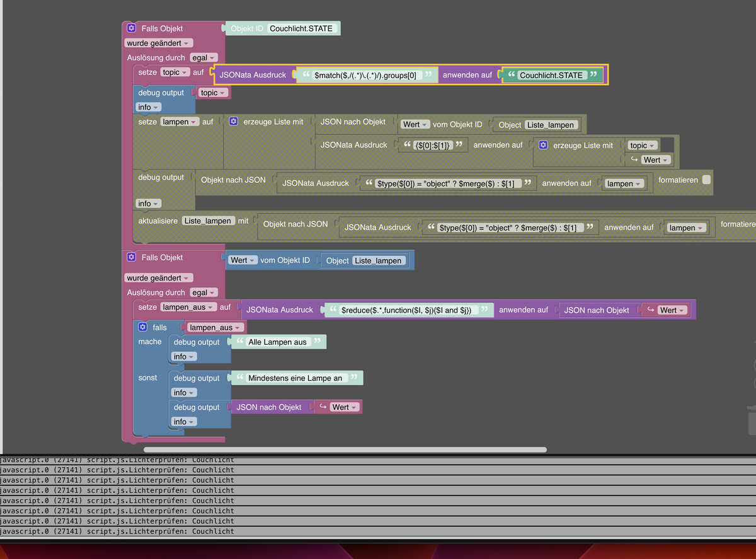Open gear settings on first Falls Objekt block
756x559 pixels.
(131, 28)
